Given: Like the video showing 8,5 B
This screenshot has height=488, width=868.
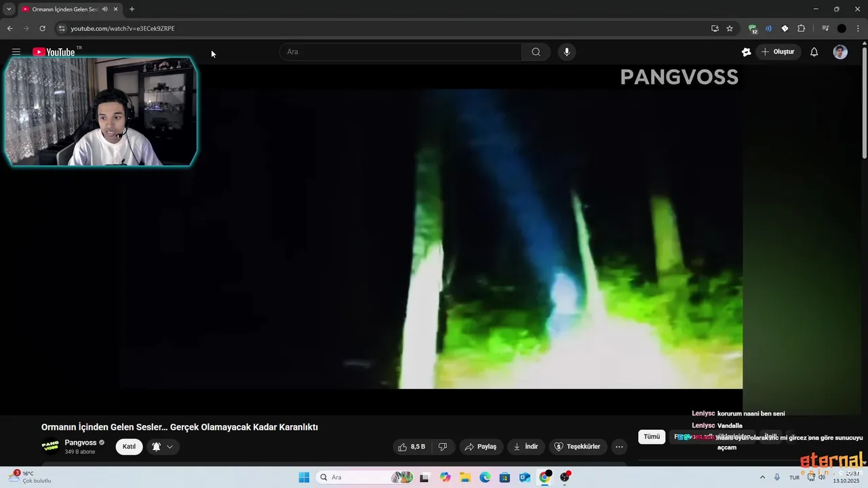Looking at the screenshot, I should click(412, 447).
